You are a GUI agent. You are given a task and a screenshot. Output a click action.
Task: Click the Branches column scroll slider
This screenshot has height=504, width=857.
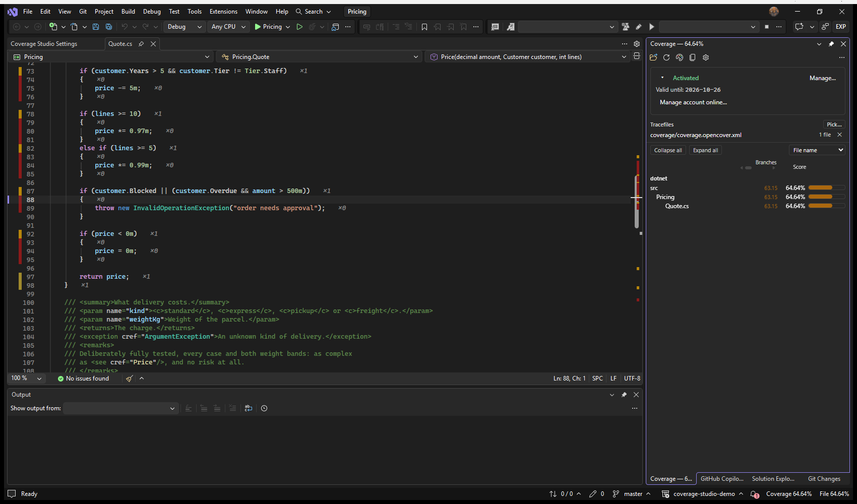click(748, 168)
